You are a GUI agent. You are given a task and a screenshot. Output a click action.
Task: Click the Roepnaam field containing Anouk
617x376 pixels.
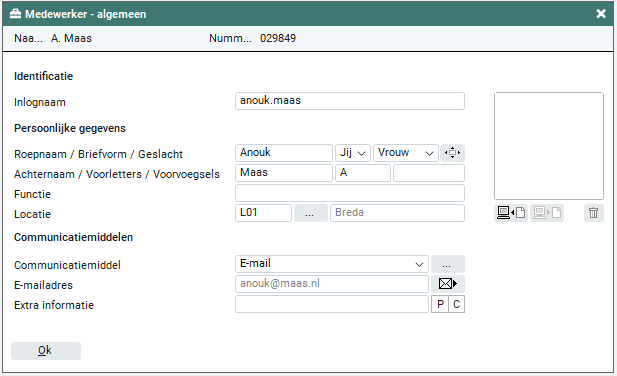(284, 153)
